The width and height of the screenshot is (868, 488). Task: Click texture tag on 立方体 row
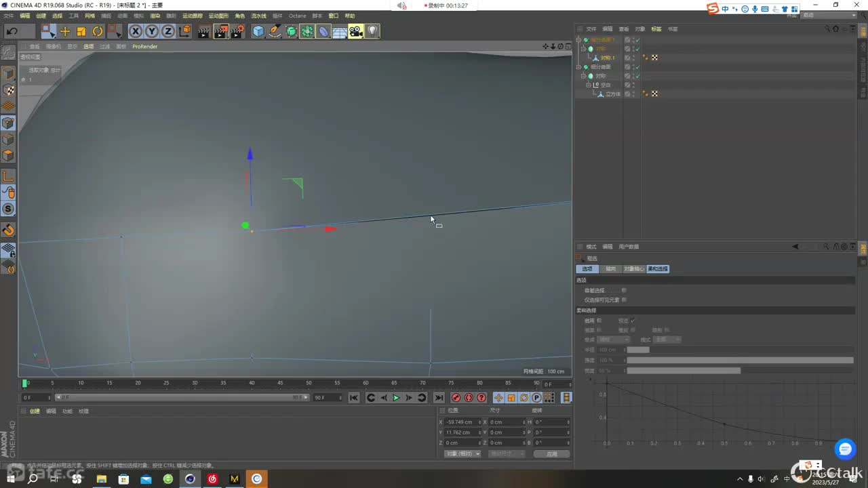[x=654, y=94]
